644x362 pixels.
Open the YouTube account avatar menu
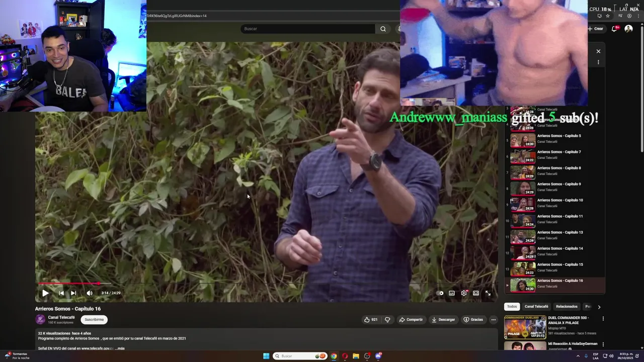[x=628, y=29]
